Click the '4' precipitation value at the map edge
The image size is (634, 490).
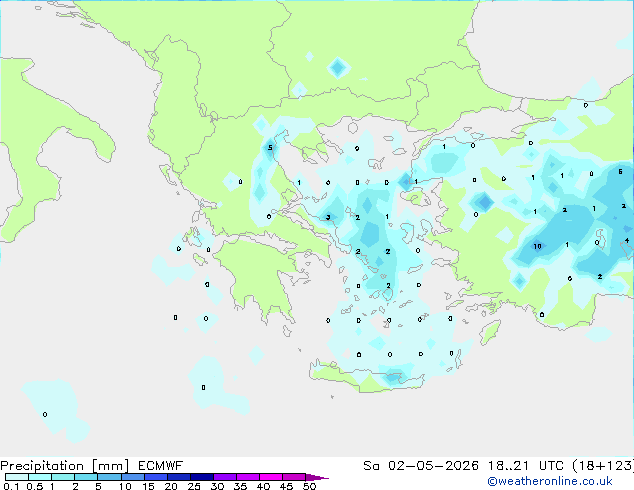(627, 241)
